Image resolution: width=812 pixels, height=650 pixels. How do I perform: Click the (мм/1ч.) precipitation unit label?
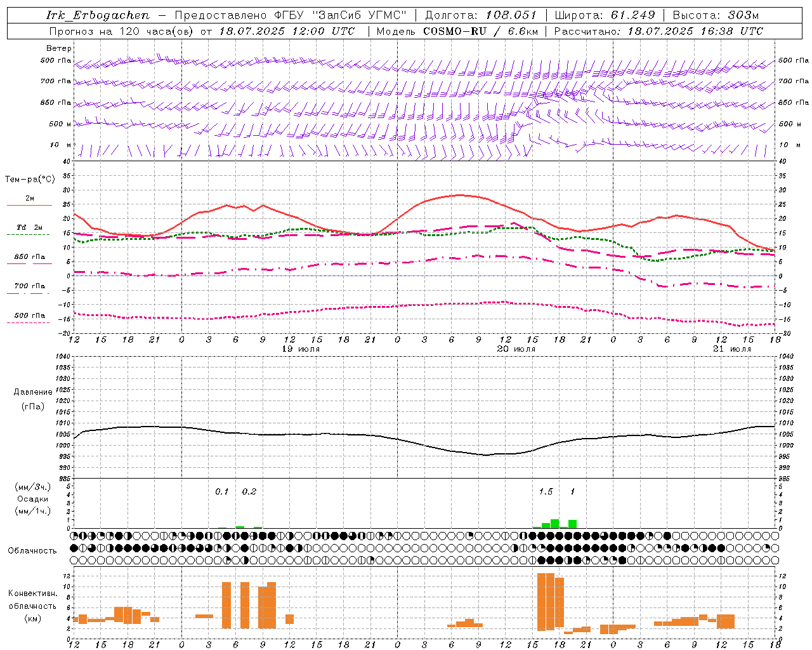(33, 511)
